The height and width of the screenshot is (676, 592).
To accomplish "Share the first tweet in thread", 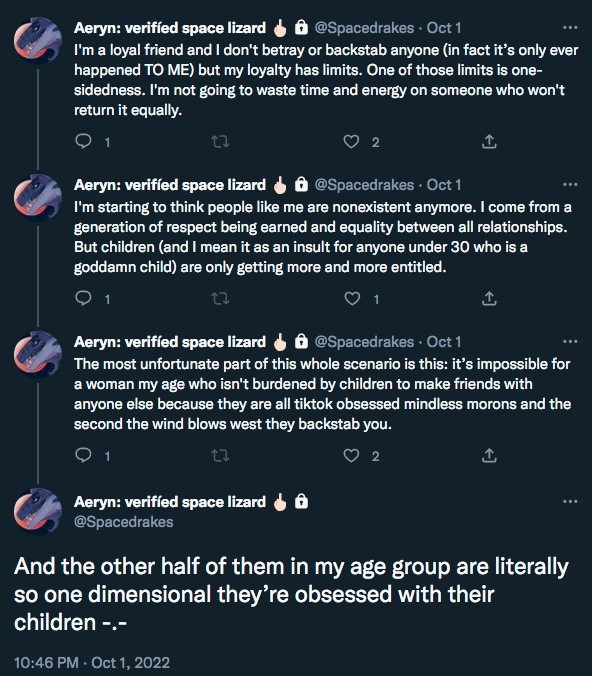I will (x=489, y=141).
